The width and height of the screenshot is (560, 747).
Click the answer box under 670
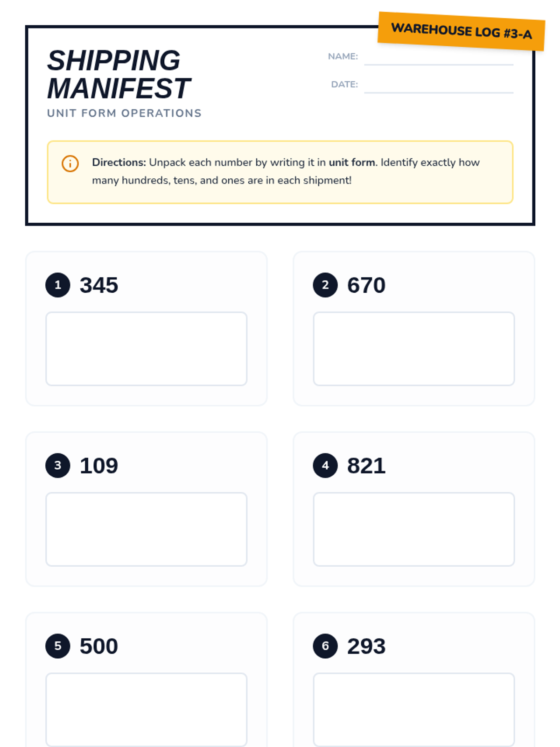414,349
